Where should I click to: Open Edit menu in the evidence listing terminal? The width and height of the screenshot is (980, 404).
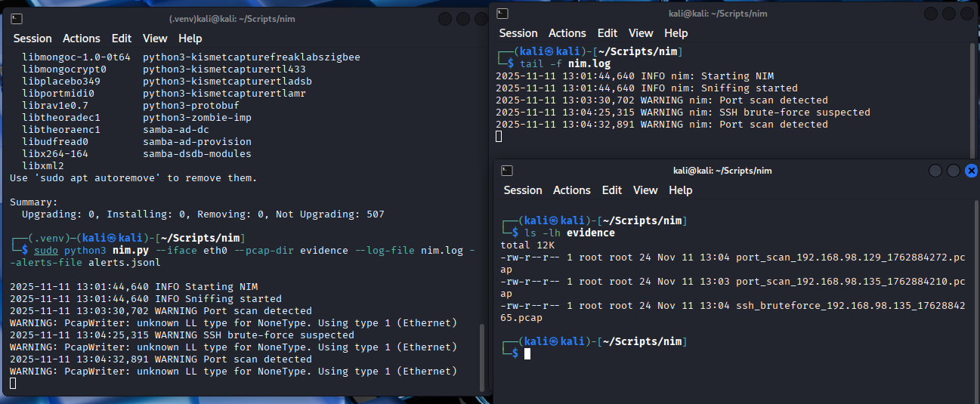(612, 190)
